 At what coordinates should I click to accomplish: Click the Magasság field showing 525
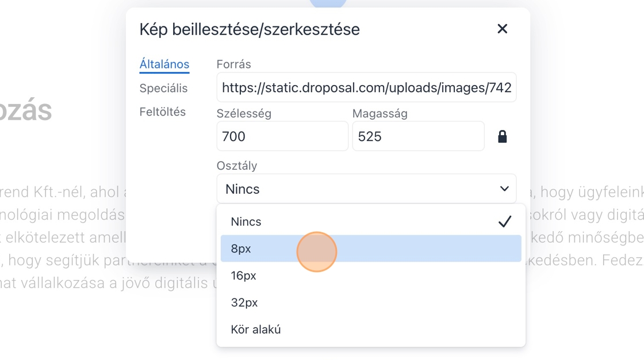417,136
